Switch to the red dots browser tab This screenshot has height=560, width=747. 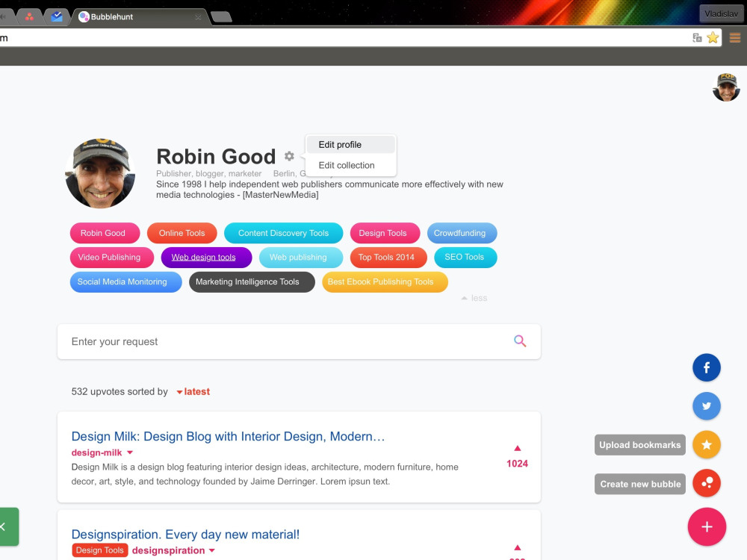tap(30, 17)
